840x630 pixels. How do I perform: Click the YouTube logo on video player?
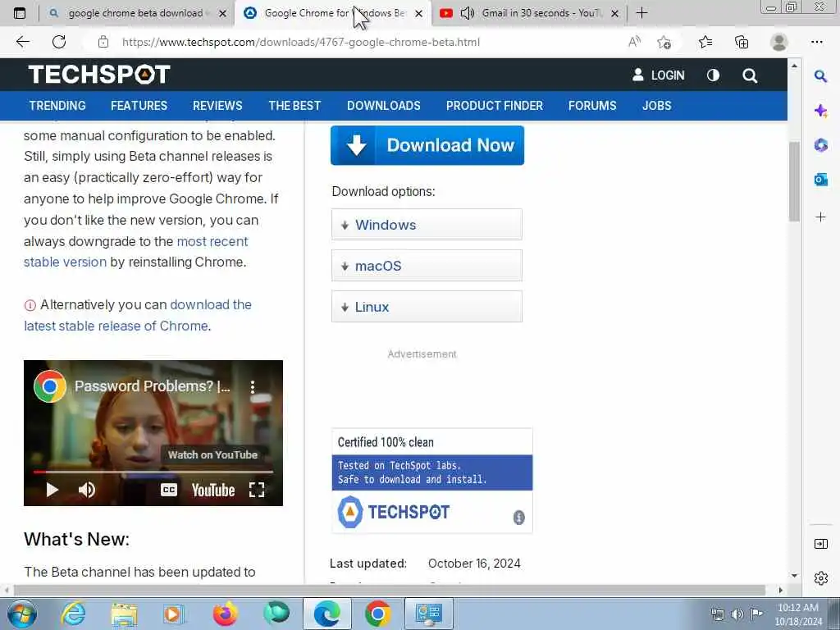click(213, 490)
